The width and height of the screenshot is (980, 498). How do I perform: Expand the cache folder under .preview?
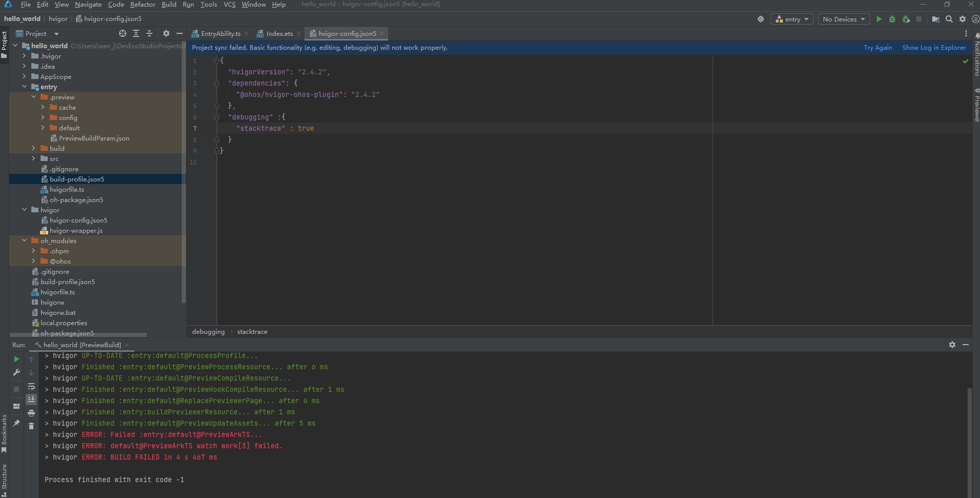(43, 107)
